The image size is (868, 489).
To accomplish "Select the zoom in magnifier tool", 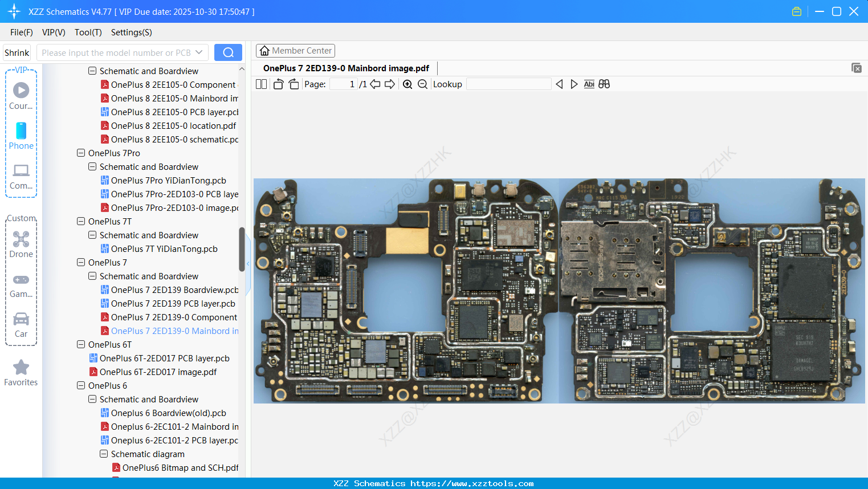I will pos(407,84).
